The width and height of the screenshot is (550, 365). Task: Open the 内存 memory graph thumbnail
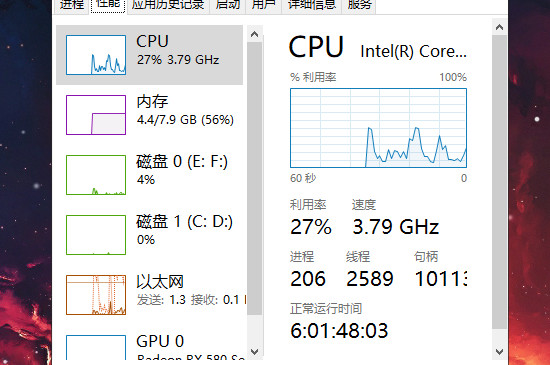96,115
